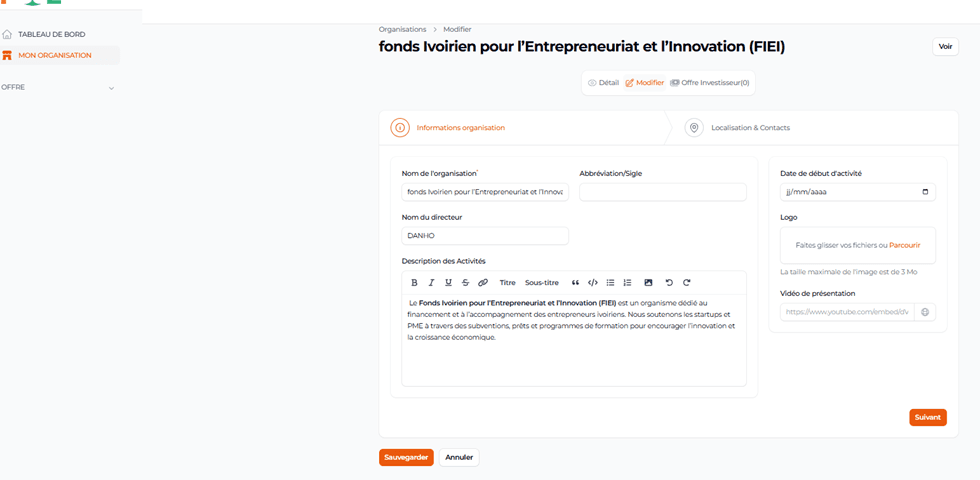Image resolution: width=980 pixels, height=480 pixels.
Task: Insert a blockquote in the description
Action: 575,283
